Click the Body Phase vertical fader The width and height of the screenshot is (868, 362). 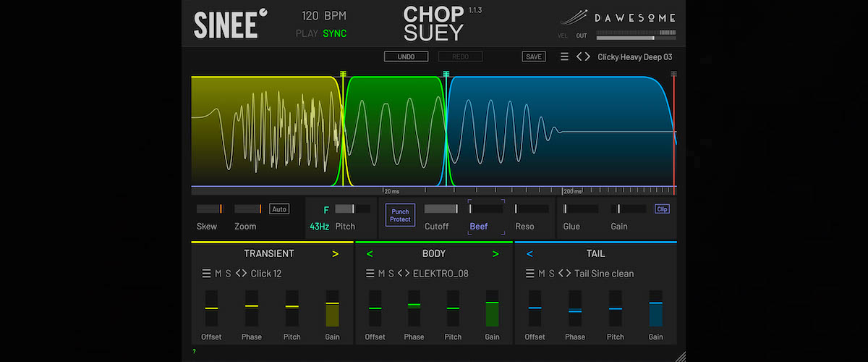(x=414, y=309)
